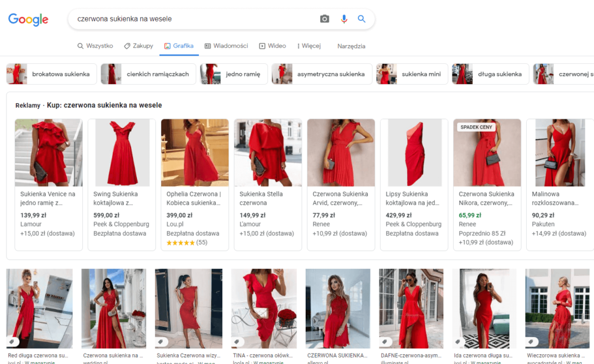Viewport: 594px width, 364px height.
Task: Click the Lou.pl seller name
Action: (x=175, y=224)
